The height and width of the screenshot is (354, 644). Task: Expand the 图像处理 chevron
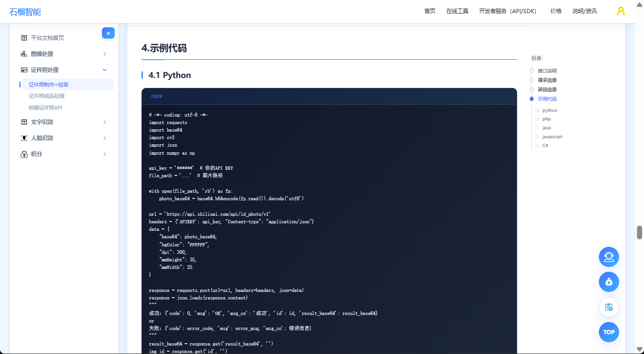[104, 54]
